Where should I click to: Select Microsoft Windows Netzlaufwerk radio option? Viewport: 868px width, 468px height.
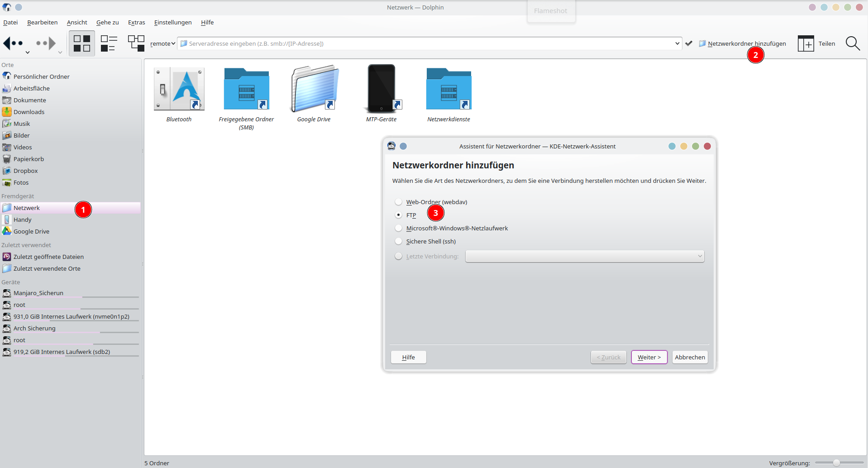click(399, 228)
